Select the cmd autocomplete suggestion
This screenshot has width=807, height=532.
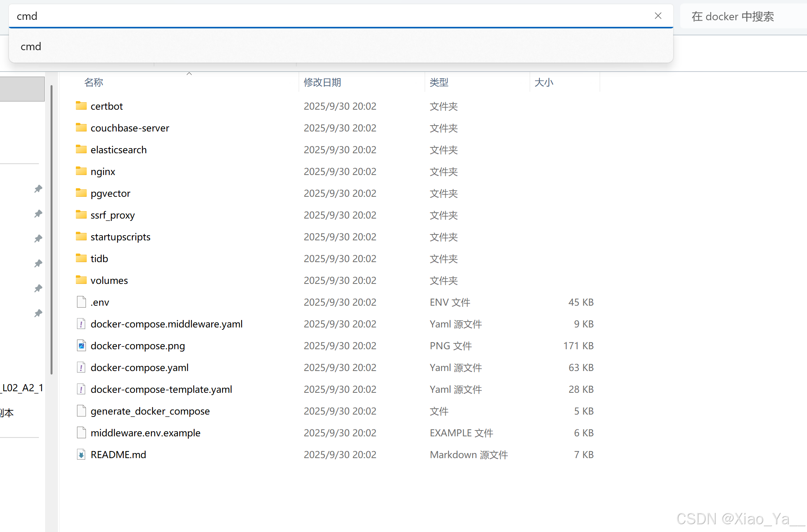click(x=31, y=47)
